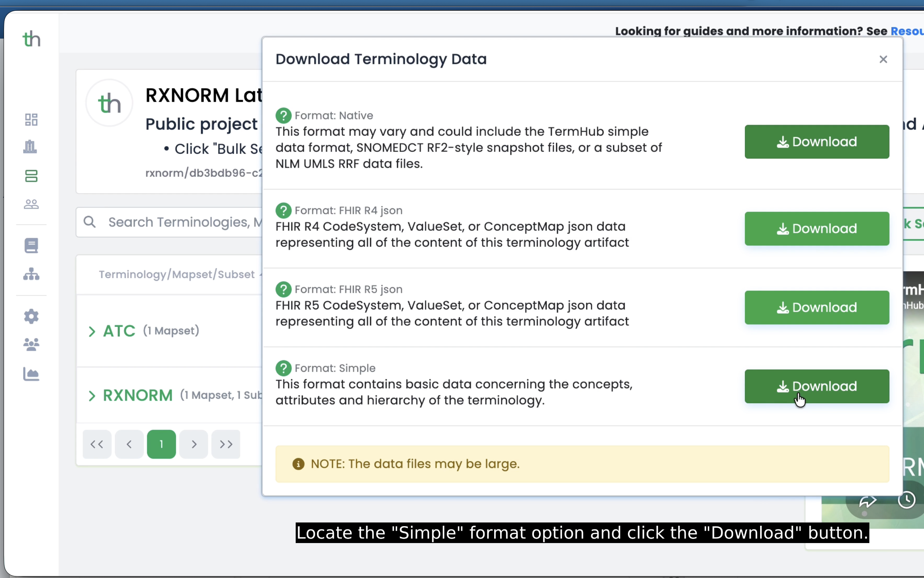Click the 'Format: FHIR R5 json' label text
This screenshot has height=578, width=924.
click(x=349, y=289)
